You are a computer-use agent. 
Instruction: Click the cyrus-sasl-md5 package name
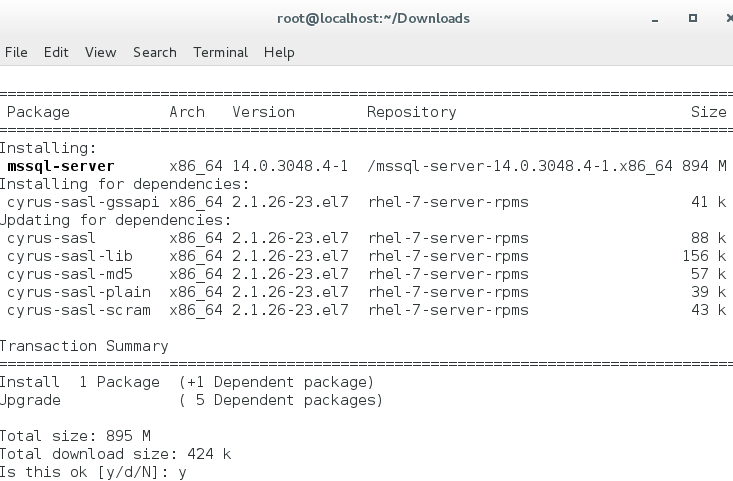point(70,274)
